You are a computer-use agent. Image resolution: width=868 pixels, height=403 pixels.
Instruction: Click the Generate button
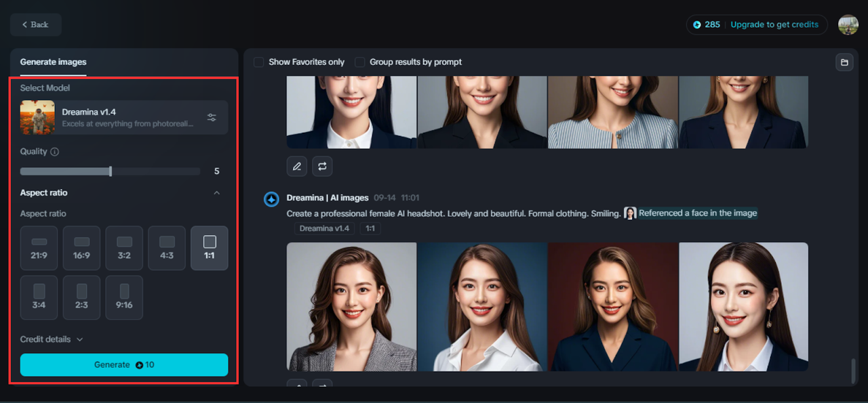(x=124, y=364)
